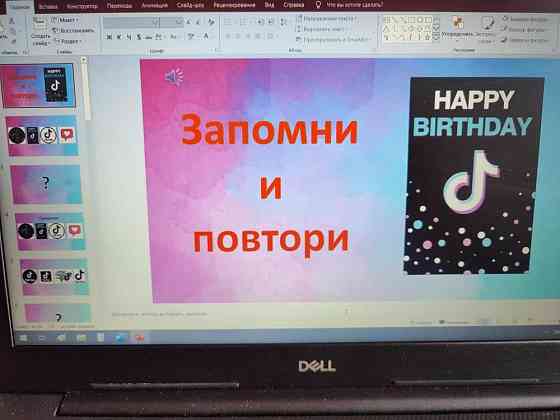Open the font name combo box
Screen dimensions: 560x420
pyautogui.click(x=131, y=22)
